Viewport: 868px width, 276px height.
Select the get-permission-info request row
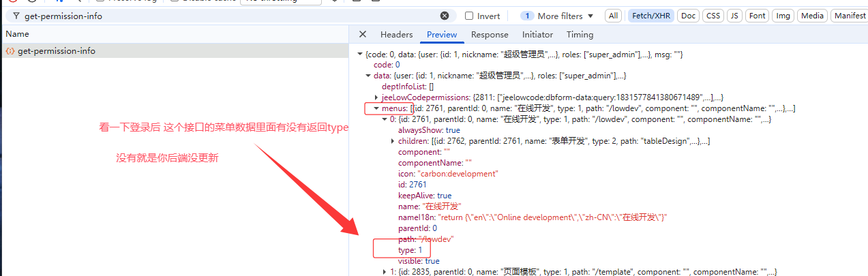point(56,50)
